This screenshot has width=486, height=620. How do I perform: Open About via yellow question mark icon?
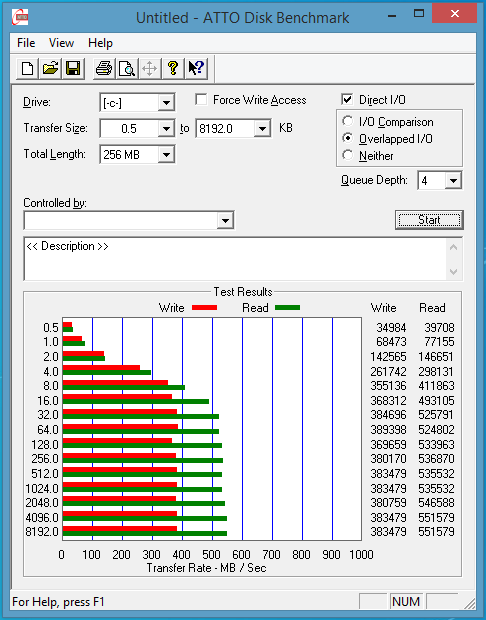(x=173, y=68)
